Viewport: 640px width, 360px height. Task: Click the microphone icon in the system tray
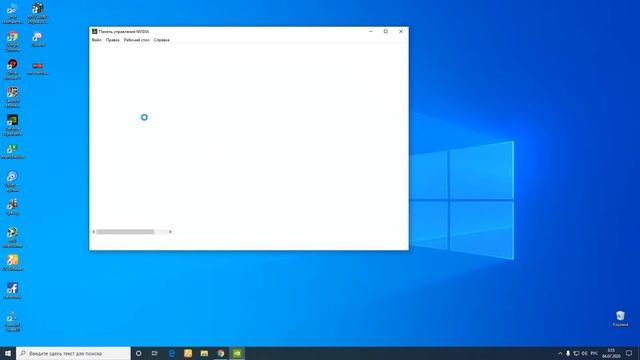pyautogui.click(x=568, y=353)
